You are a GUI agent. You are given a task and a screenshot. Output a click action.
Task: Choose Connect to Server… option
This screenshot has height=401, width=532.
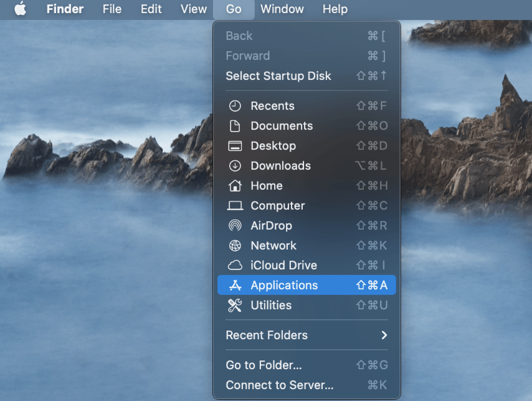coord(279,385)
